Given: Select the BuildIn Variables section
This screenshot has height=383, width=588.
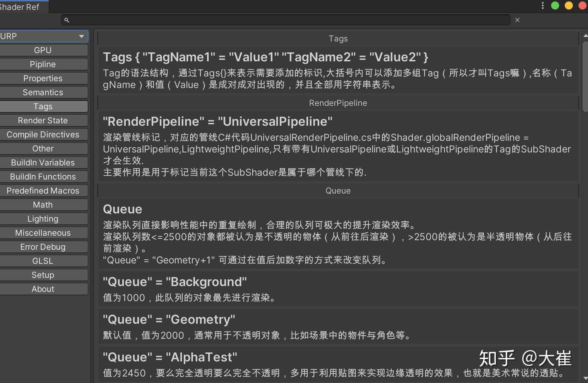Looking at the screenshot, I should [43, 163].
